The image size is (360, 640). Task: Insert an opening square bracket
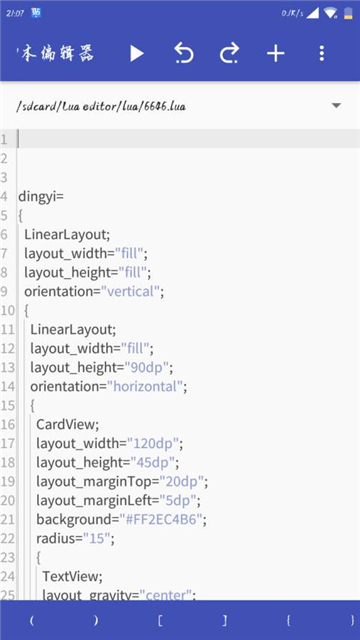point(160,620)
